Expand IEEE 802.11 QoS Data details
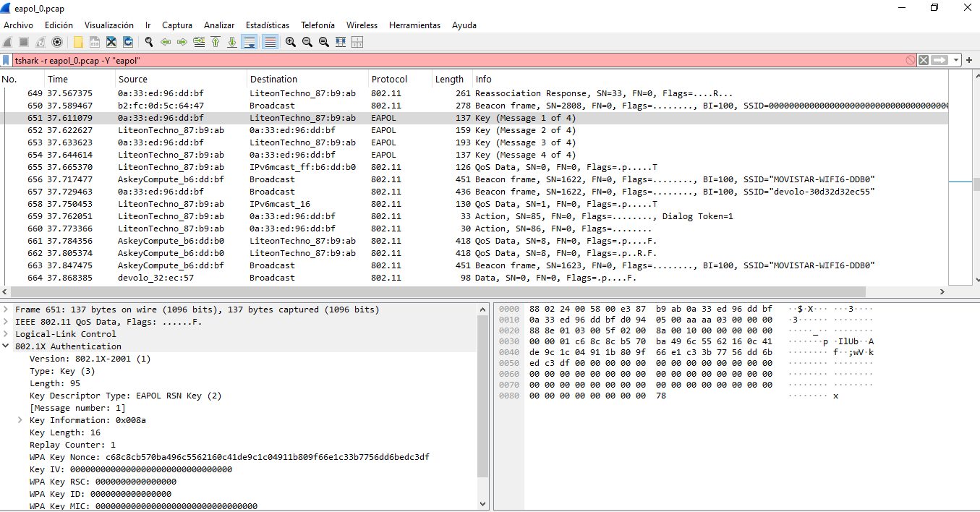Screen dimensions: 980x512 [6, 322]
